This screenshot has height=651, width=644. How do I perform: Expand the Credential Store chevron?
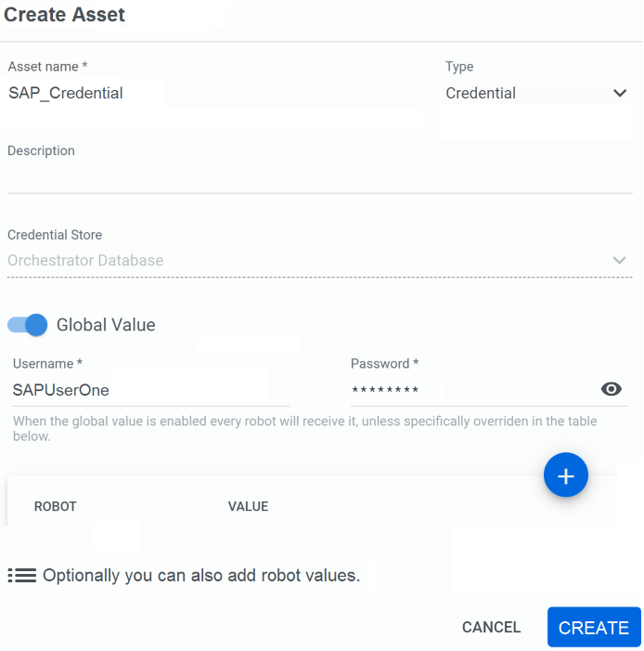(619, 260)
